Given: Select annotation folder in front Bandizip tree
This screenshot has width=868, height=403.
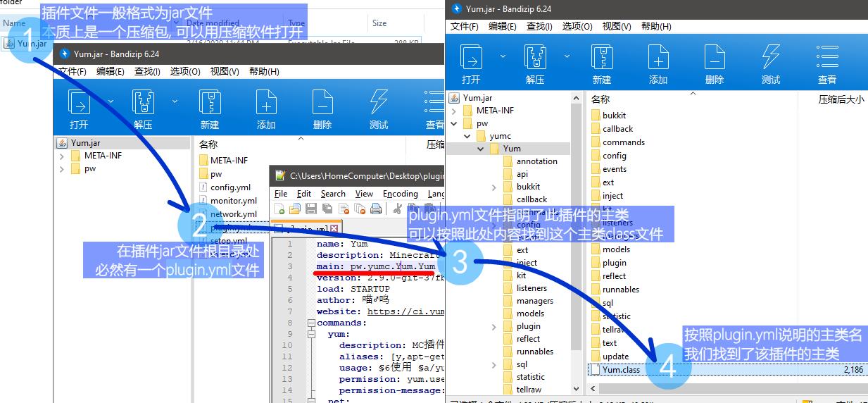Looking at the screenshot, I should 529,161.
